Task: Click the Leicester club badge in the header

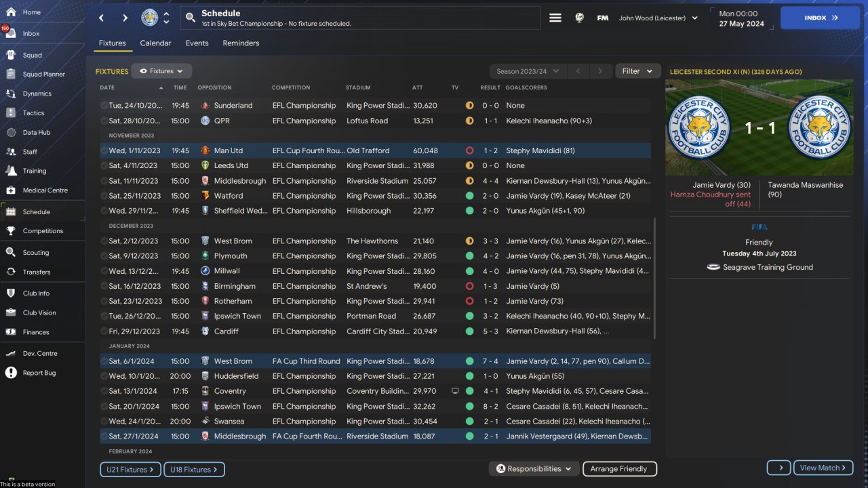Action: [150, 18]
